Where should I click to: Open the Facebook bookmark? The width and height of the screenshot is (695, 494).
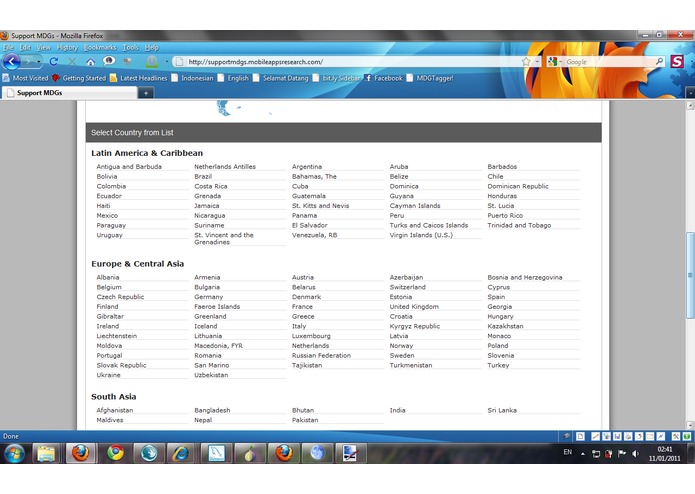tap(384, 78)
